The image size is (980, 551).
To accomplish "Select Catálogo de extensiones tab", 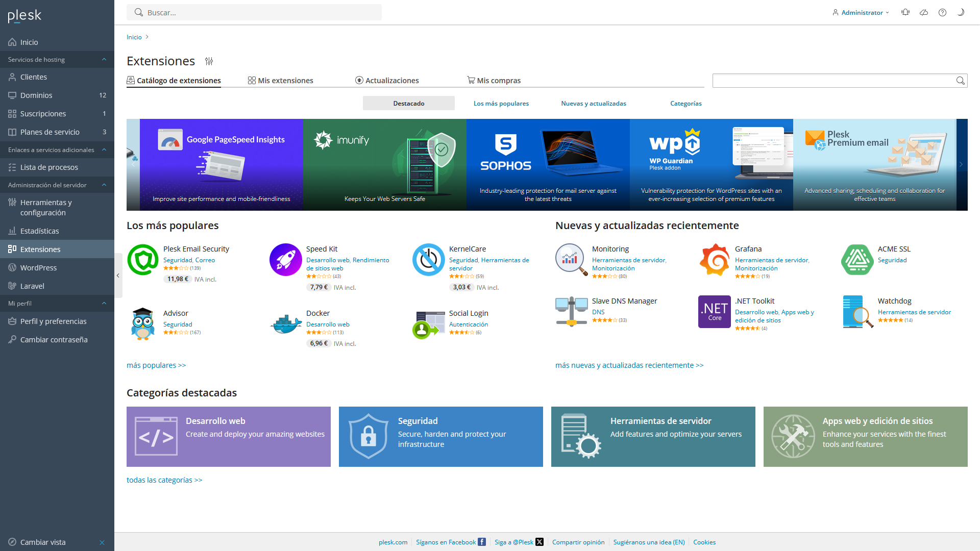I will pyautogui.click(x=174, y=81).
